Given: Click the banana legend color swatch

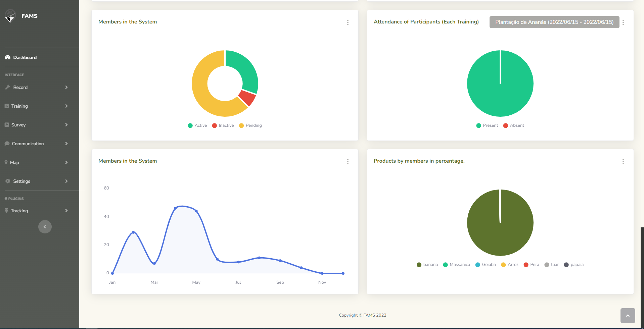Looking at the screenshot, I should pos(419,265).
